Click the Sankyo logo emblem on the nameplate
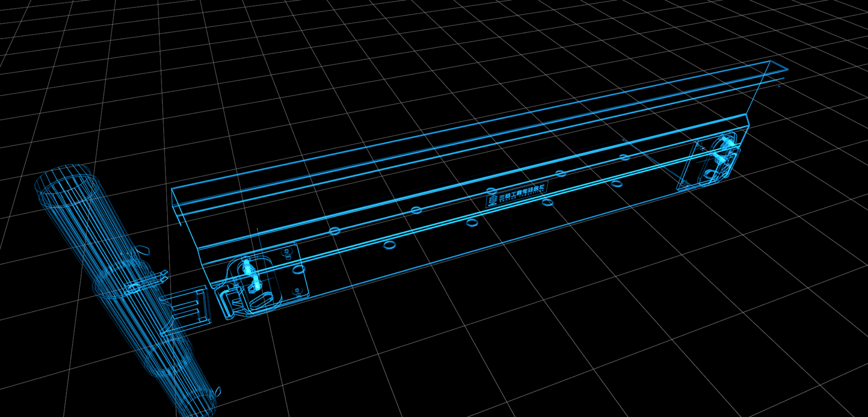The height and width of the screenshot is (417, 868). click(x=492, y=200)
